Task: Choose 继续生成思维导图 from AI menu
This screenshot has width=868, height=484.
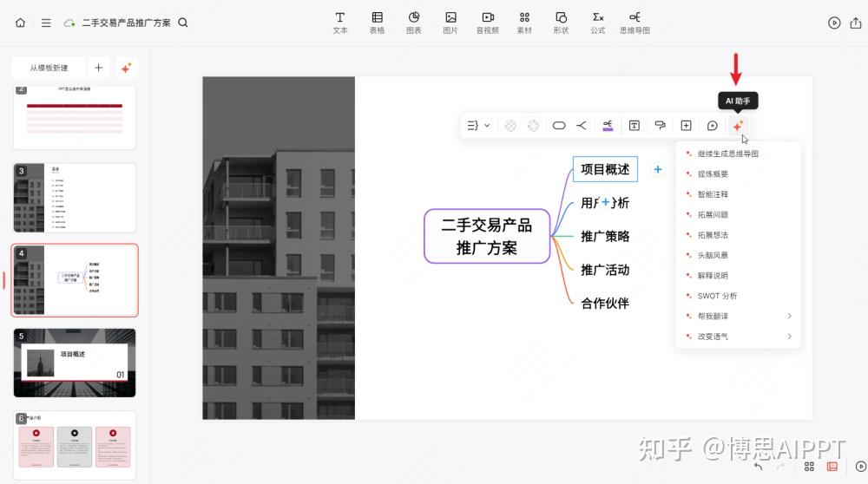Action: (x=738, y=154)
